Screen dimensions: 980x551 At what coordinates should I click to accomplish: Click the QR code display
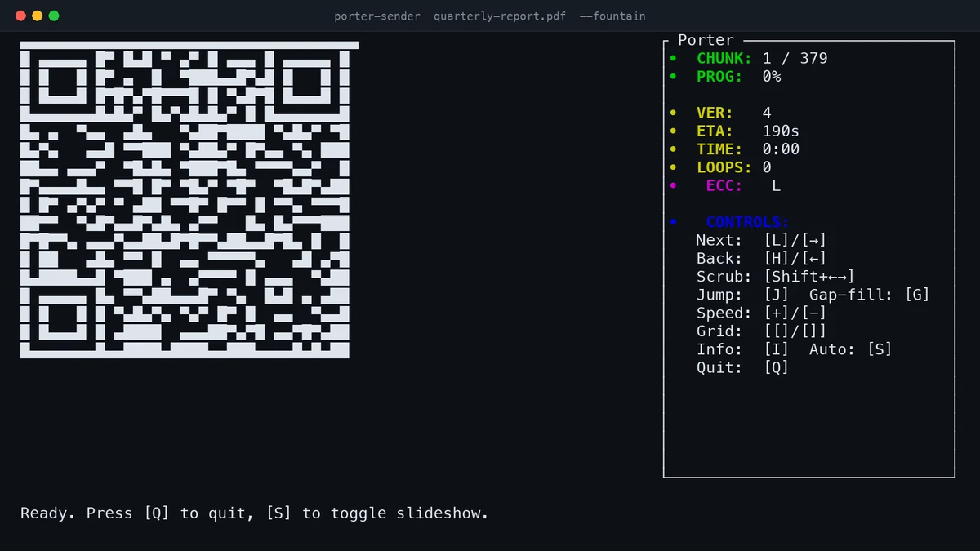point(189,200)
